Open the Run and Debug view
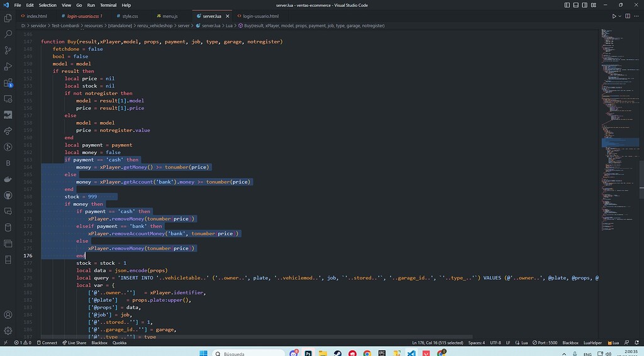The height and width of the screenshot is (356, 644). 8,67
